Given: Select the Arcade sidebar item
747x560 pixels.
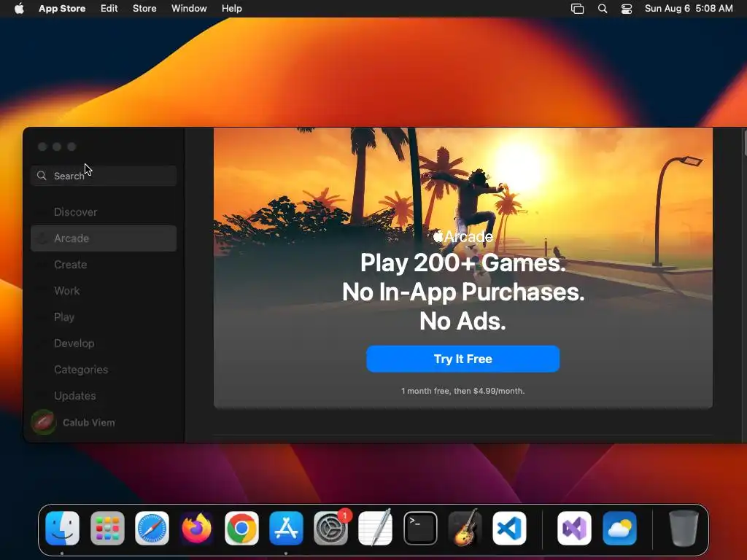Looking at the screenshot, I should coord(104,238).
